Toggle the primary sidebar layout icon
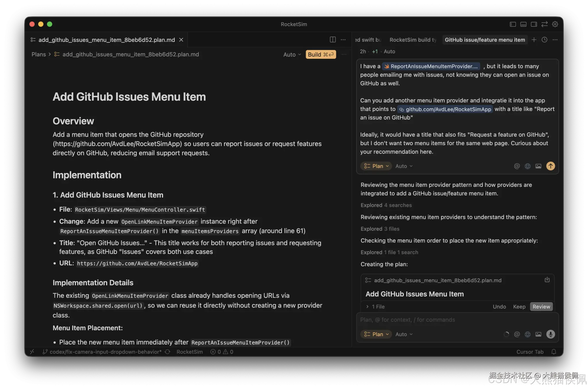Screen dimensions: 588x389 pos(513,24)
